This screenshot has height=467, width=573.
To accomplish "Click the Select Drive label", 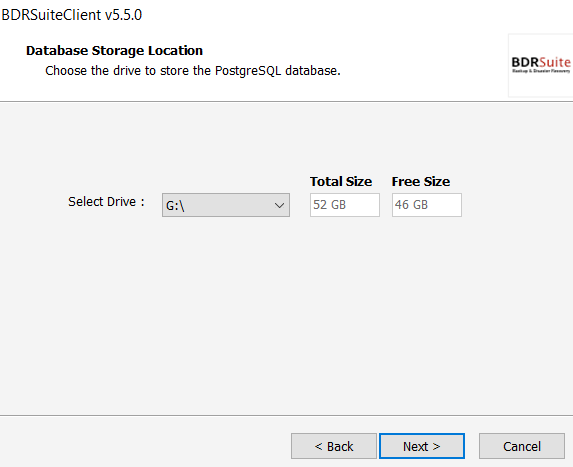I will pos(106,202).
